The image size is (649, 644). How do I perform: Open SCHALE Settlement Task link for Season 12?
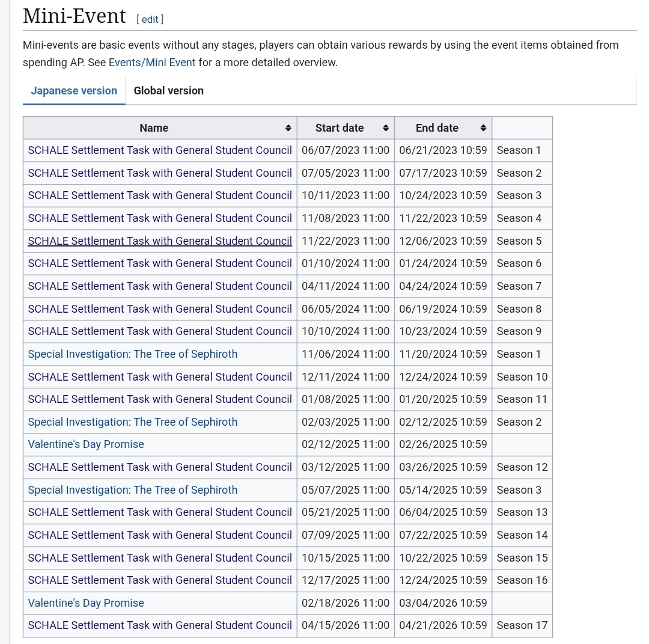tap(160, 467)
